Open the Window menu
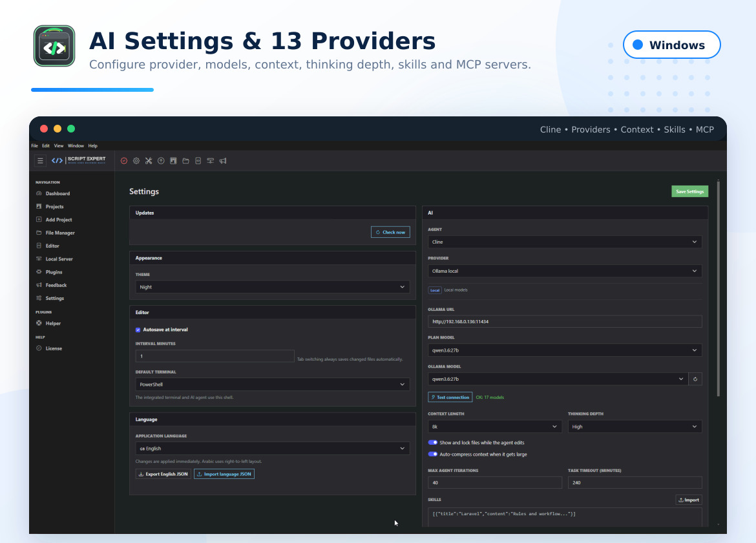This screenshot has width=756, height=543. [76, 145]
